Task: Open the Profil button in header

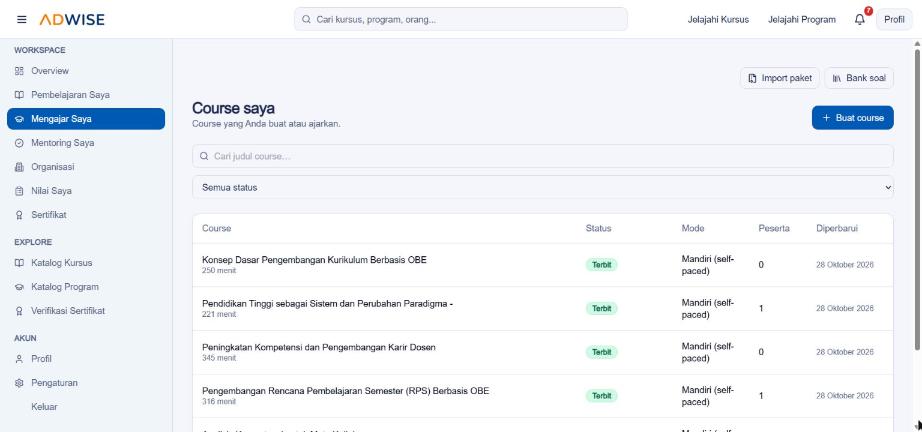Action: [894, 19]
